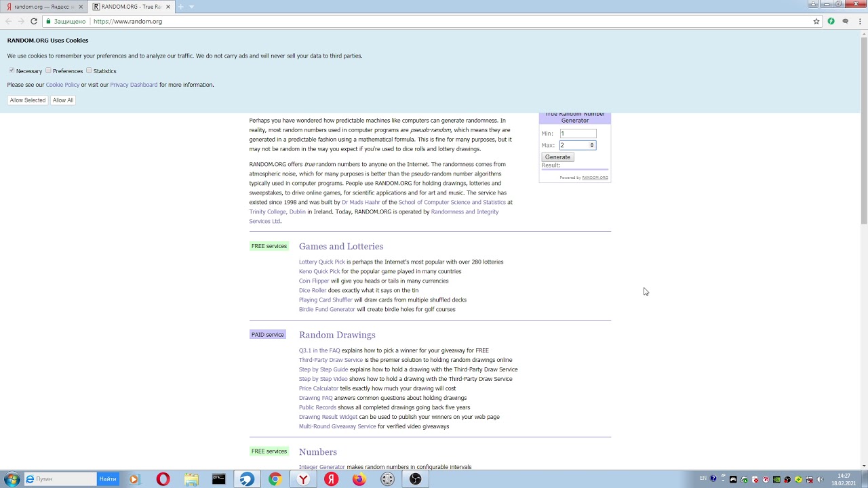
Task: Open the Price Calculator link
Action: click(319, 388)
